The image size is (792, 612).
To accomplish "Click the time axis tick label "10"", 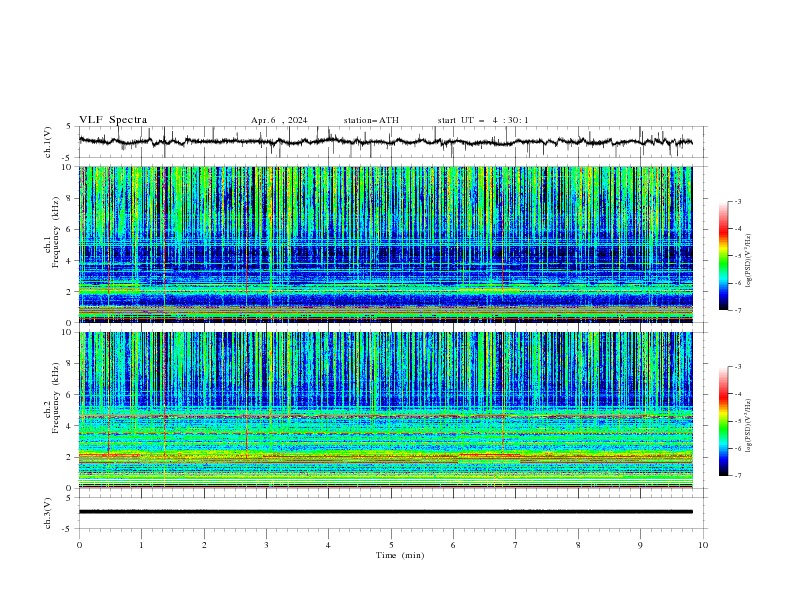I will pos(703,545).
